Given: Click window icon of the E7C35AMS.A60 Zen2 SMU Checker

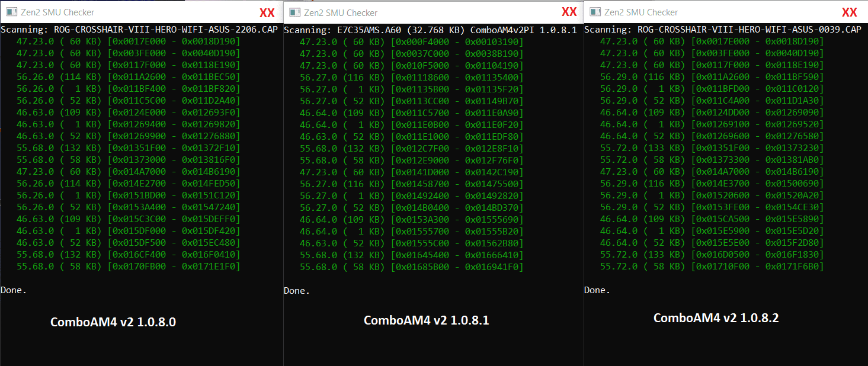Looking at the screenshot, I should click(x=294, y=12).
